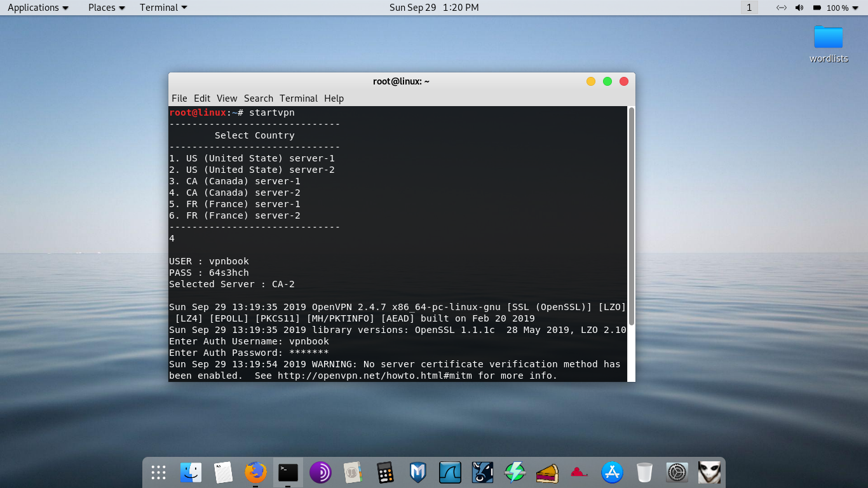Launch Wireshark shark fin icon in dock
Image resolution: width=868 pixels, height=488 pixels.
click(x=450, y=472)
